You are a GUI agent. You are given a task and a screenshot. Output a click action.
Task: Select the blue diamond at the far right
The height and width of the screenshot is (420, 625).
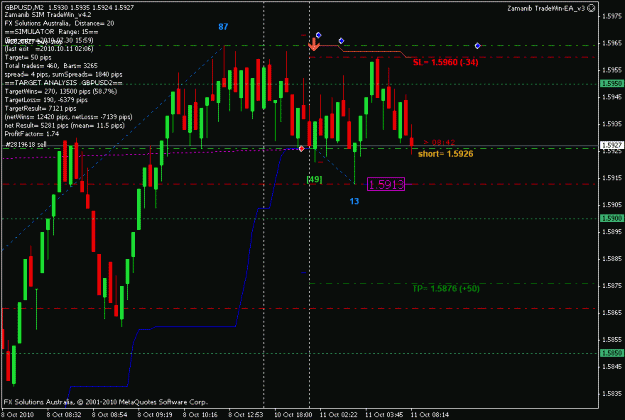[x=478, y=46]
